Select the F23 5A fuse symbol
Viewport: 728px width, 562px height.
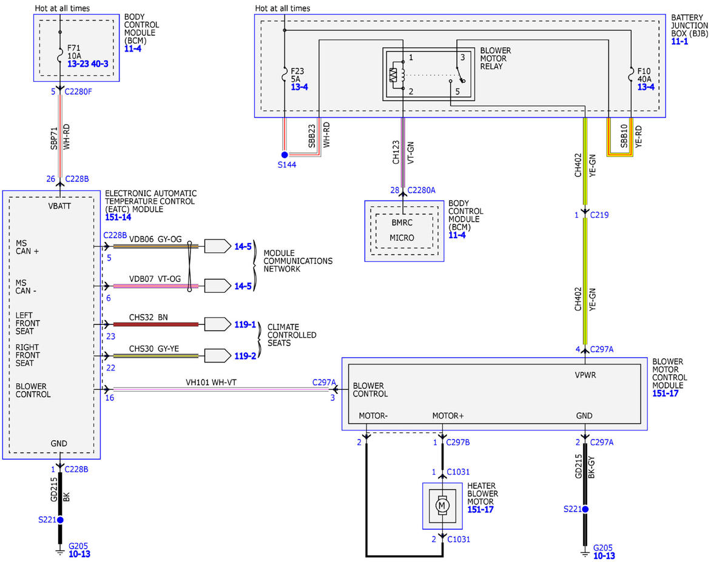tap(285, 76)
